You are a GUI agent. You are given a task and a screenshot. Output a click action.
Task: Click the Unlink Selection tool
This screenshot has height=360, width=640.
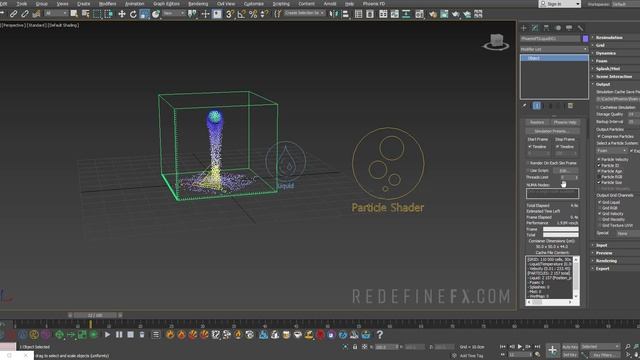(25, 14)
